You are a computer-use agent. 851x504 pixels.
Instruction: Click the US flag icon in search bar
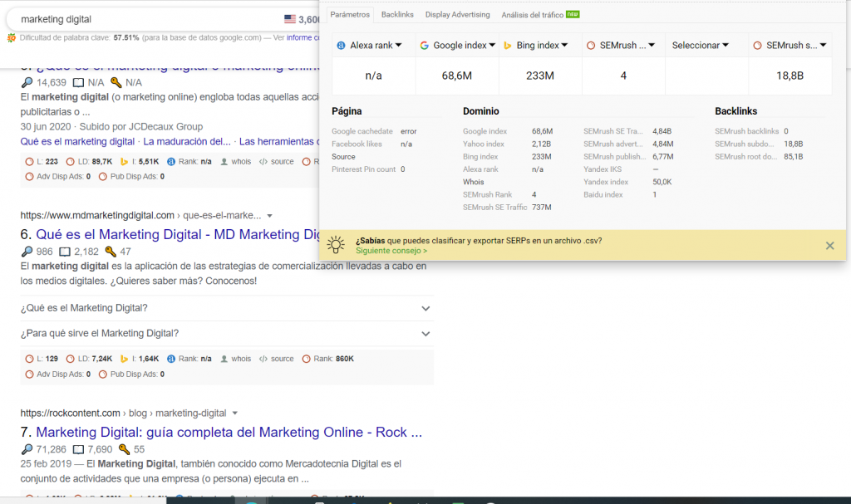pyautogui.click(x=290, y=20)
